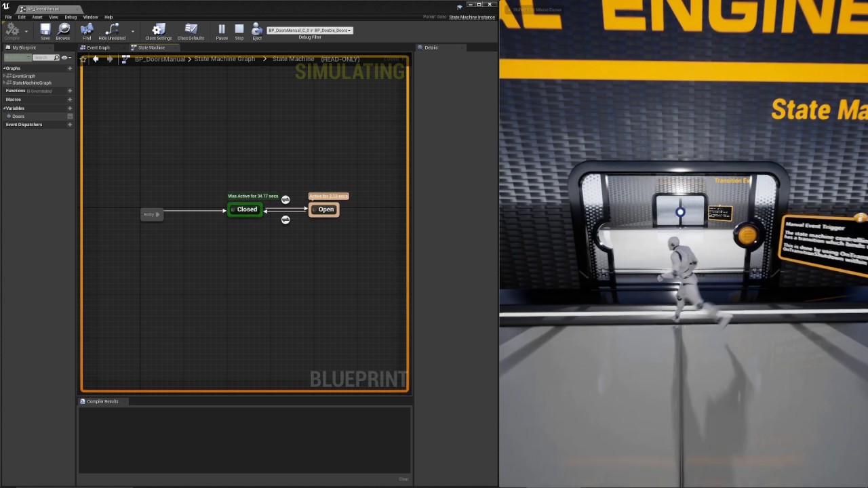This screenshot has height=488, width=868.
Task: Click the Browse toolbar icon
Action: pos(63,31)
